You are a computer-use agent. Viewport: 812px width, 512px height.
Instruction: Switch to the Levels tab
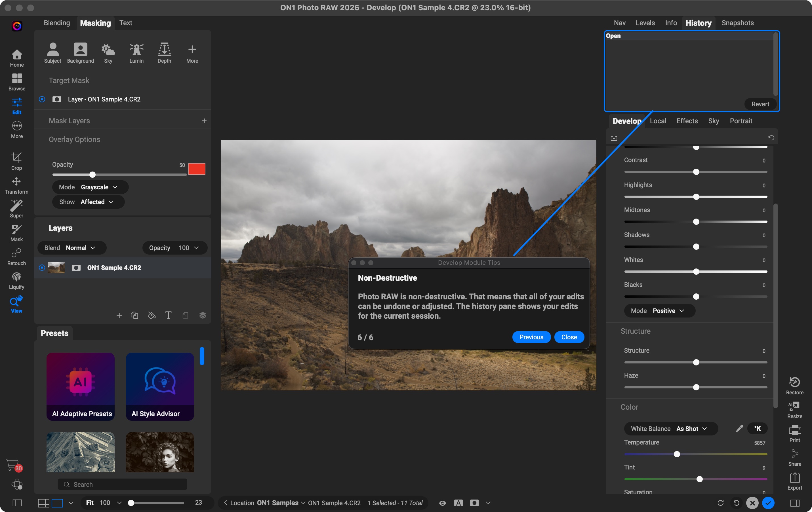click(645, 23)
